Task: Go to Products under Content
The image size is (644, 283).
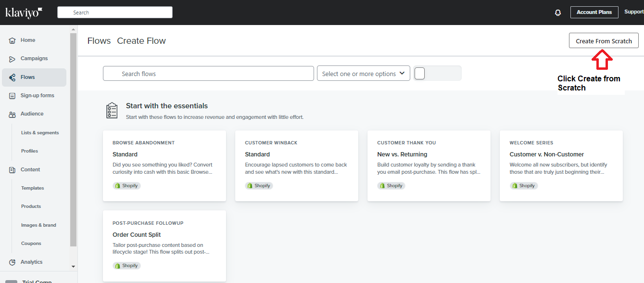Action: tap(31, 206)
